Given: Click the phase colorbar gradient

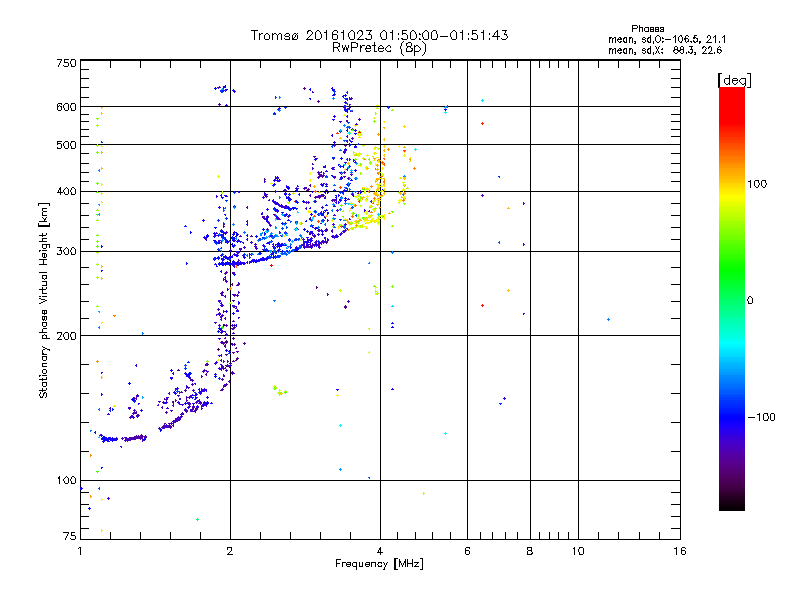Looking at the screenshot, I should [732, 299].
